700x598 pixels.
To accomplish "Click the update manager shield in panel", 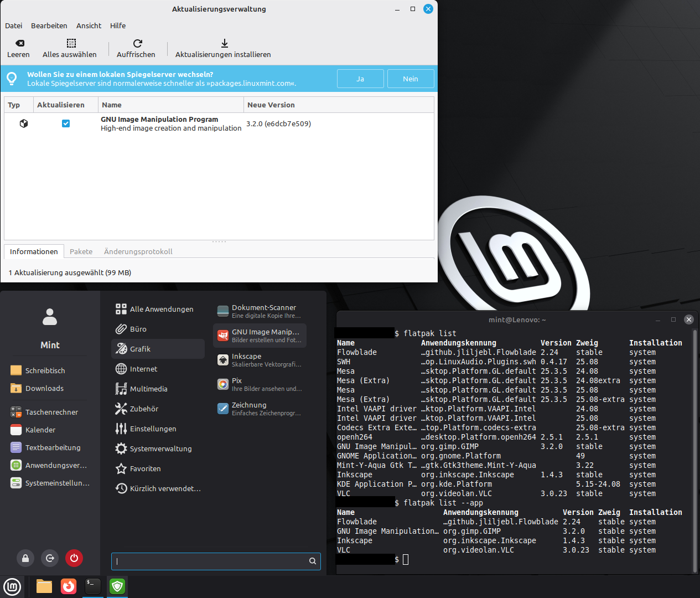I will tap(117, 586).
